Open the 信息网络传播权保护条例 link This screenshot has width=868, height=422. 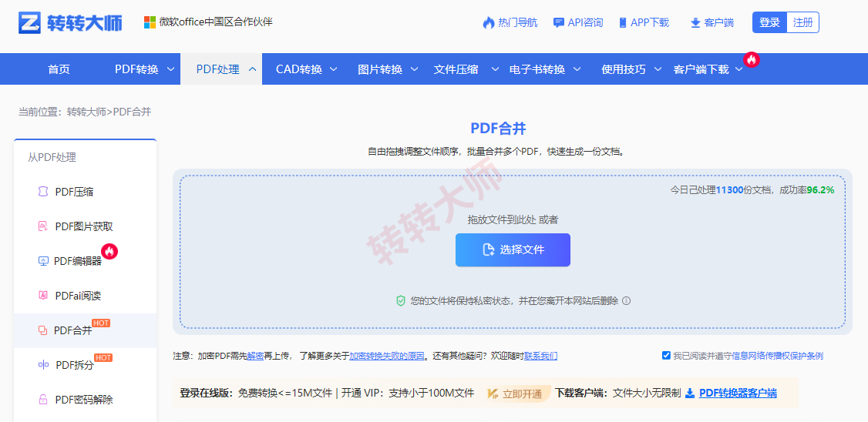[778, 356]
